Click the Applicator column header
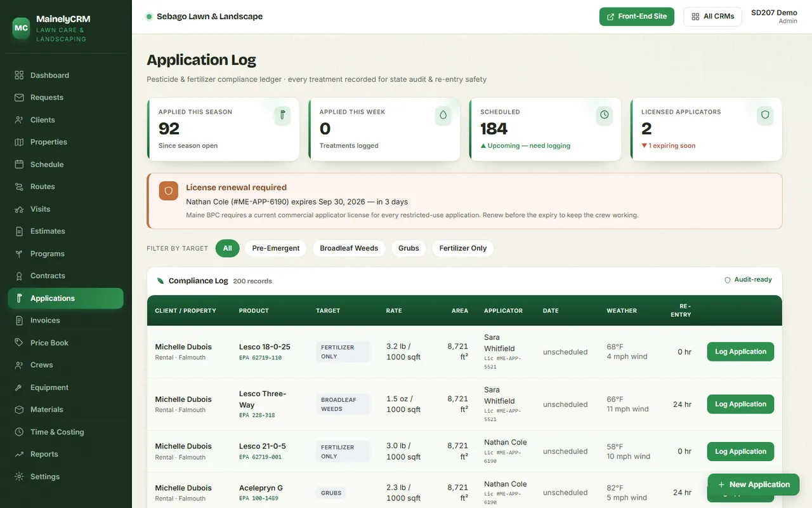This screenshot has width=812, height=508. click(503, 311)
